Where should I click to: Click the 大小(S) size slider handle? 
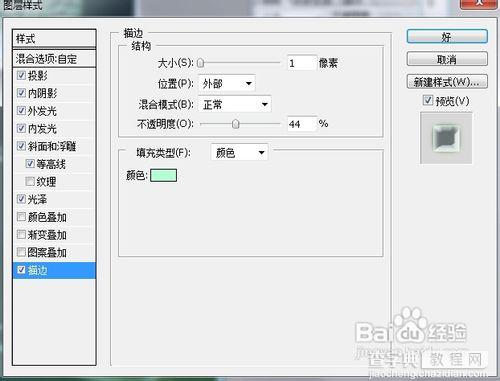pos(200,63)
